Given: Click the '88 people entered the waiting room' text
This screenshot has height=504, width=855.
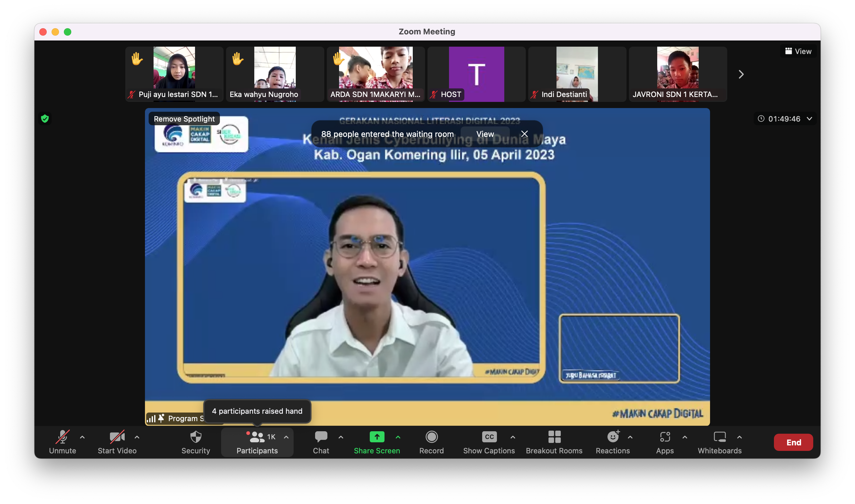Looking at the screenshot, I should pyautogui.click(x=387, y=134).
